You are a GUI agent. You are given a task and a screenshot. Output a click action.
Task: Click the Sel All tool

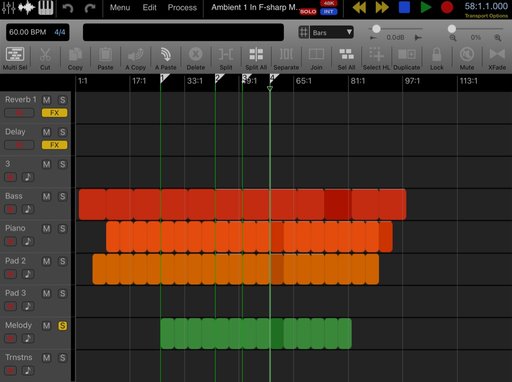pyautogui.click(x=346, y=59)
